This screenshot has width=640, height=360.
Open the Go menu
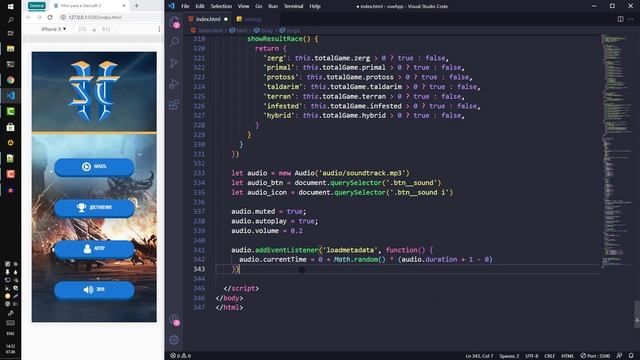pos(259,6)
